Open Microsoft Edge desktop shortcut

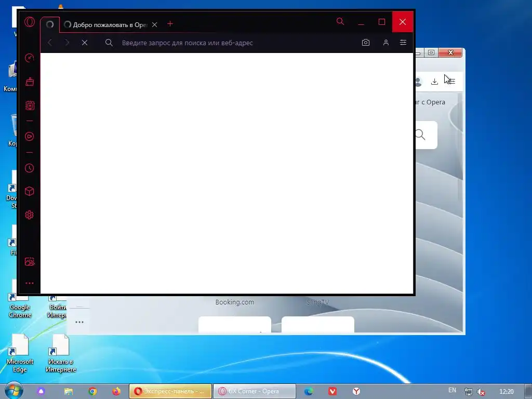(x=20, y=353)
